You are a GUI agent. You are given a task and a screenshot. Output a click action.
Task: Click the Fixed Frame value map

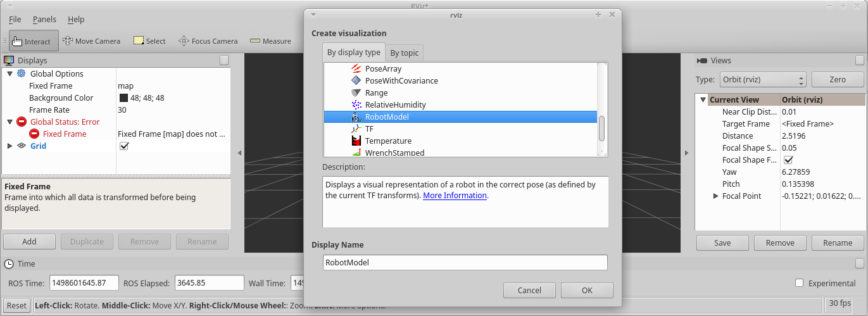point(125,85)
